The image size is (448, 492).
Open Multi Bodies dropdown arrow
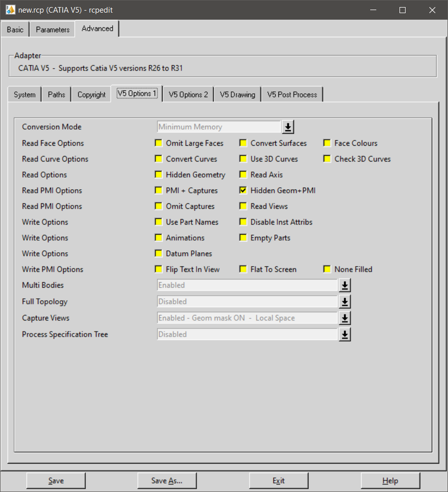(x=344, y=285)
